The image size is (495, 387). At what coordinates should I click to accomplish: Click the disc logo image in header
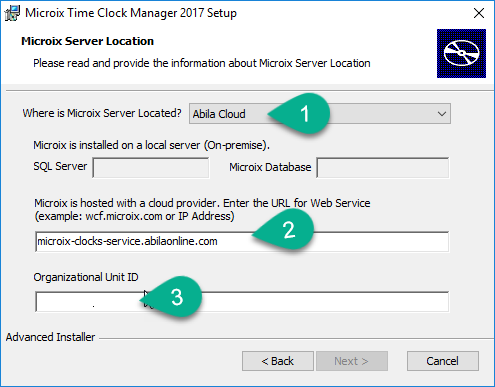coord(461,53)
